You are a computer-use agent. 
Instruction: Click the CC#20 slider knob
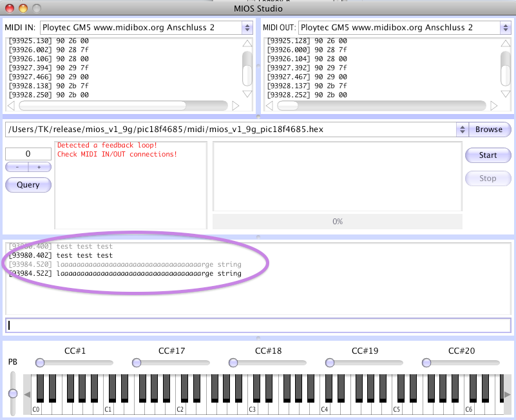[426, 363]
